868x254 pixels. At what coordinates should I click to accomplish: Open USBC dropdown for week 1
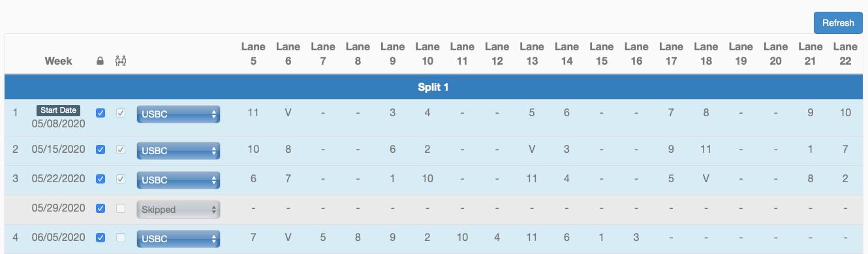click(178, 114)
